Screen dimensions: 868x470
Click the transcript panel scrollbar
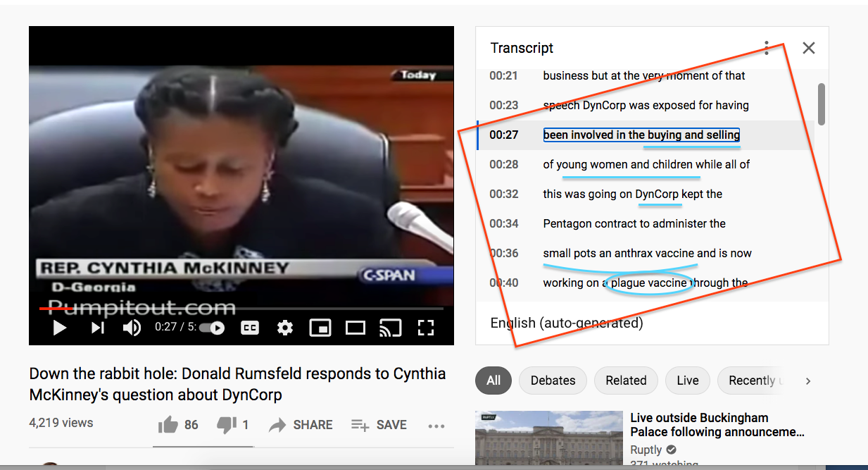point(821,103)
